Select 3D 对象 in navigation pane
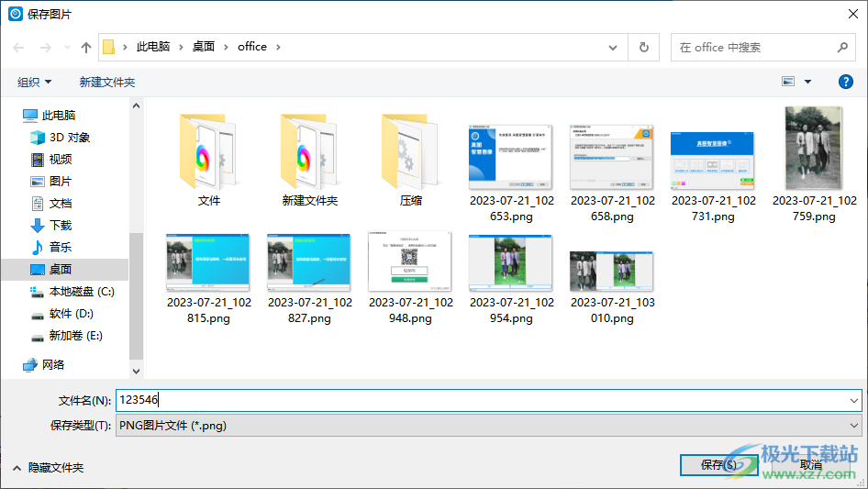Screen dimensions: 868x489 click(69, 137)
